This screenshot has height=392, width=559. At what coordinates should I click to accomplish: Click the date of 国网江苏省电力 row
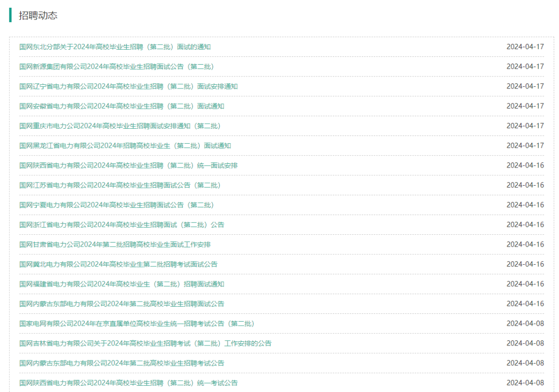click(525, 185)
